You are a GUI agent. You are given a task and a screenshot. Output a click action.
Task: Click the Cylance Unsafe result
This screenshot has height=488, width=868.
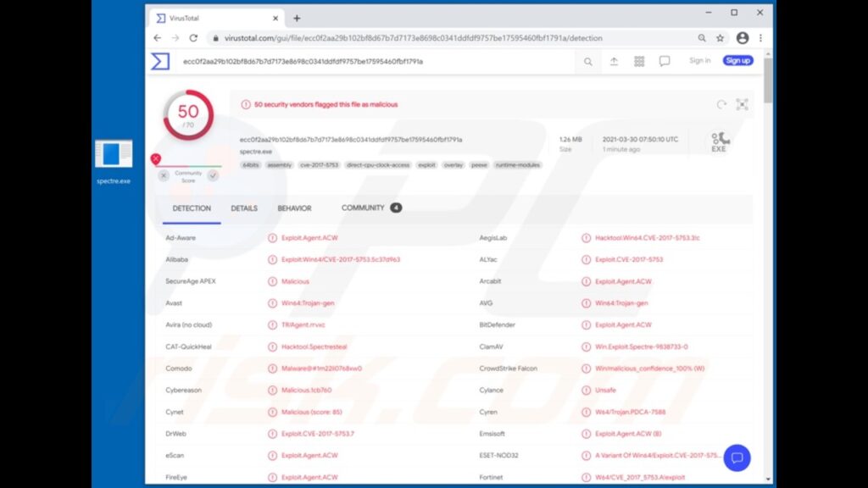(x=605, y=390)
